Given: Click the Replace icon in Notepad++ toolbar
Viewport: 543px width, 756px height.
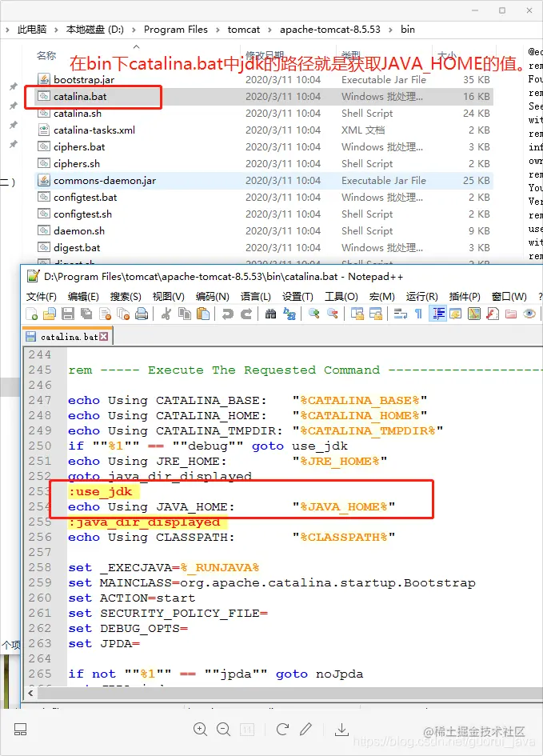Looking at the screenshot, I should [289, 314].
